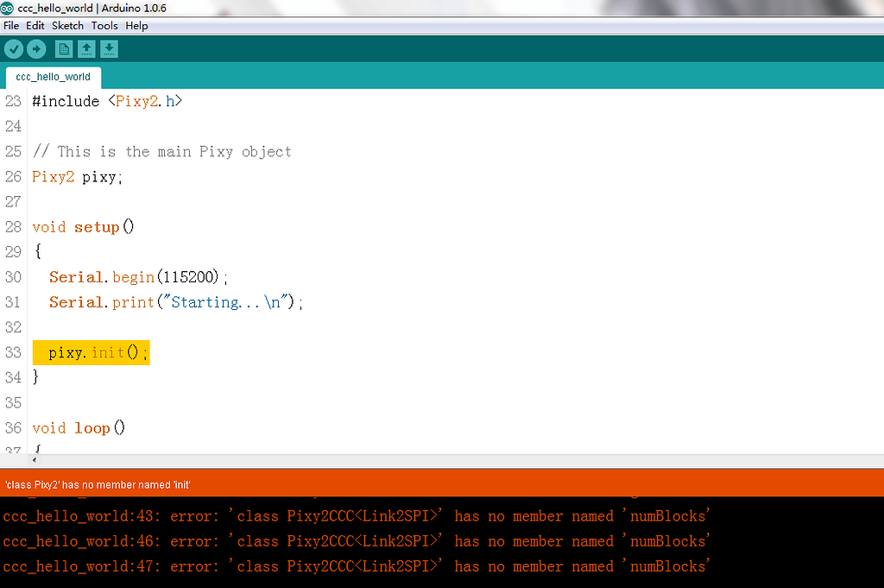Image resolution: width=884 pixels, height=588 pixels.
Task: Open the Sketch menu
Action: tap(68, 26)
